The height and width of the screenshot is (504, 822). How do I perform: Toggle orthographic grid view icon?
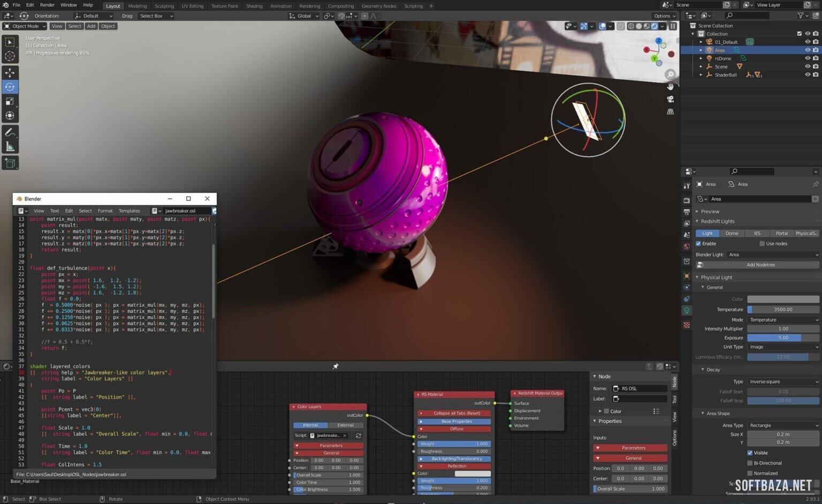[x=670, y=112]
